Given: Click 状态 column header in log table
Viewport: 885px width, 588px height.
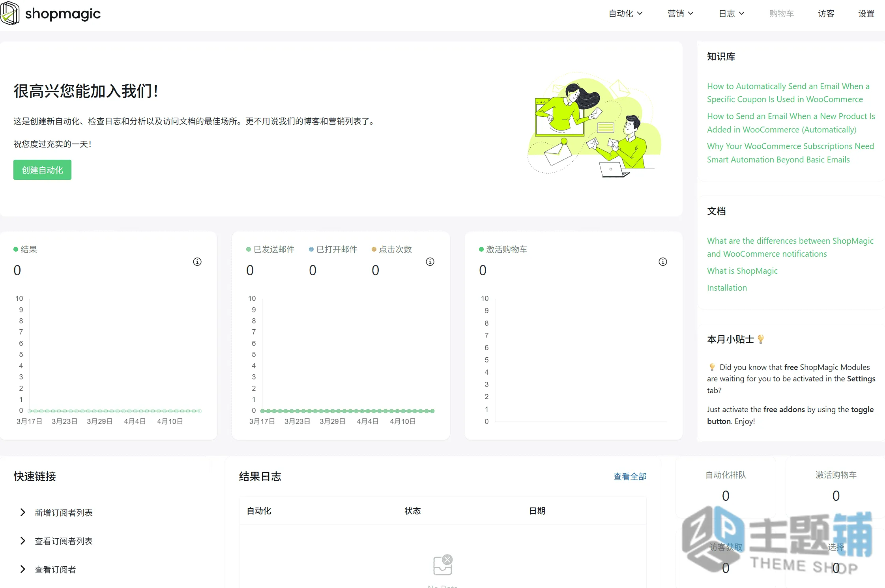Looking at the screenshot, I should click(x=413, y=511).
